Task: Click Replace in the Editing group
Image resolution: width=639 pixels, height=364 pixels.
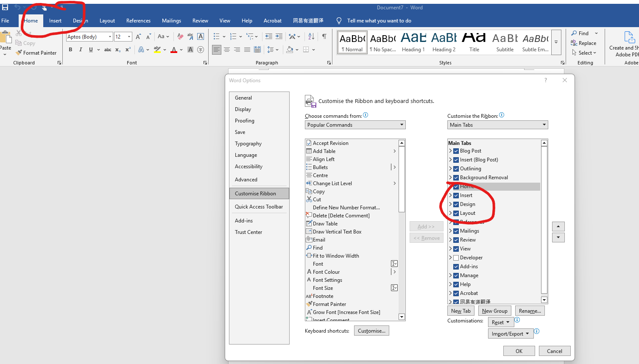Action: pyautogui.click(x=583, y=43)
